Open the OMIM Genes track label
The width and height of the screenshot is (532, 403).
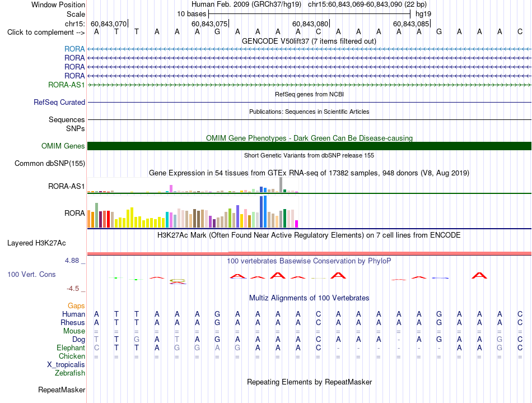tap(63, 146)
